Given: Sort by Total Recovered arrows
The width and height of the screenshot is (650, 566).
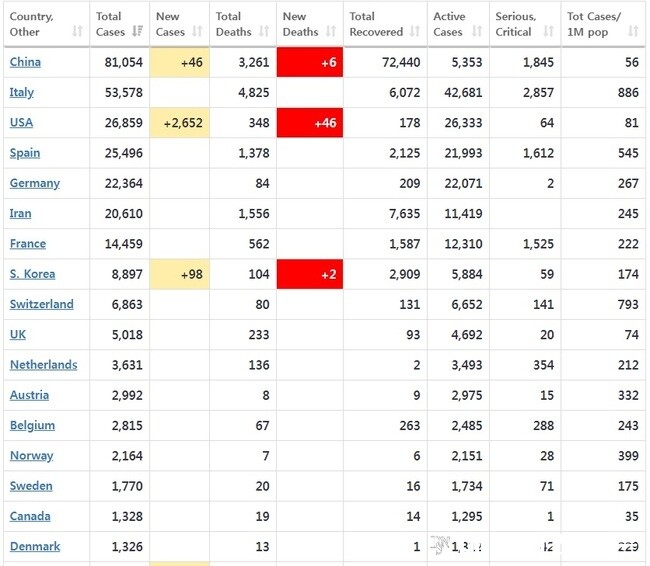Looking at the screenshot, I should tap(415, 32).
